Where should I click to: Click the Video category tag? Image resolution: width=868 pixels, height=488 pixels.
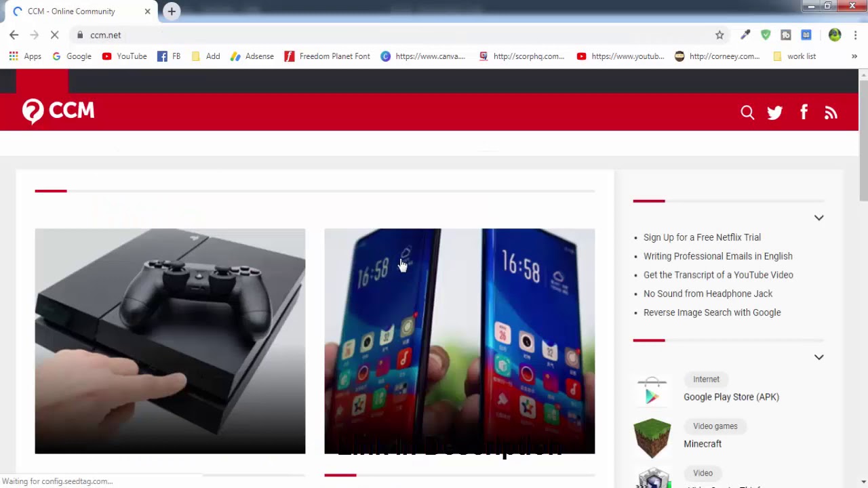coord(703,473)
